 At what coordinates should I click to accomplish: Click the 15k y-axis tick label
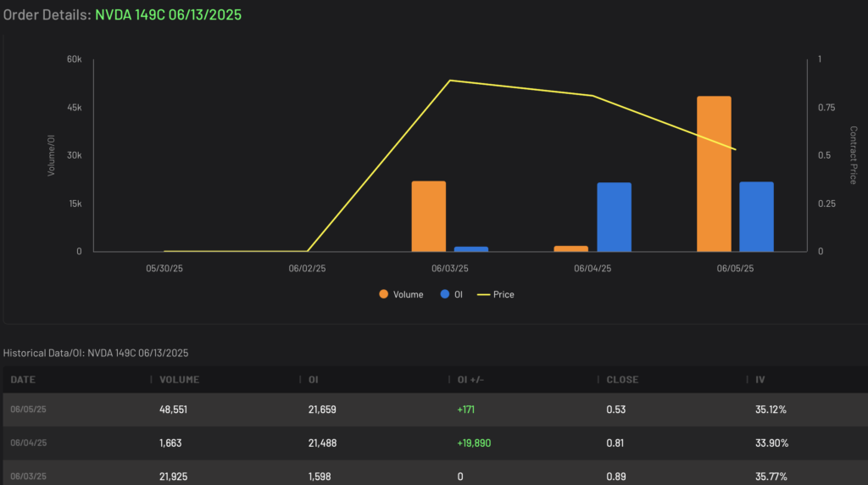pos(75,203)
